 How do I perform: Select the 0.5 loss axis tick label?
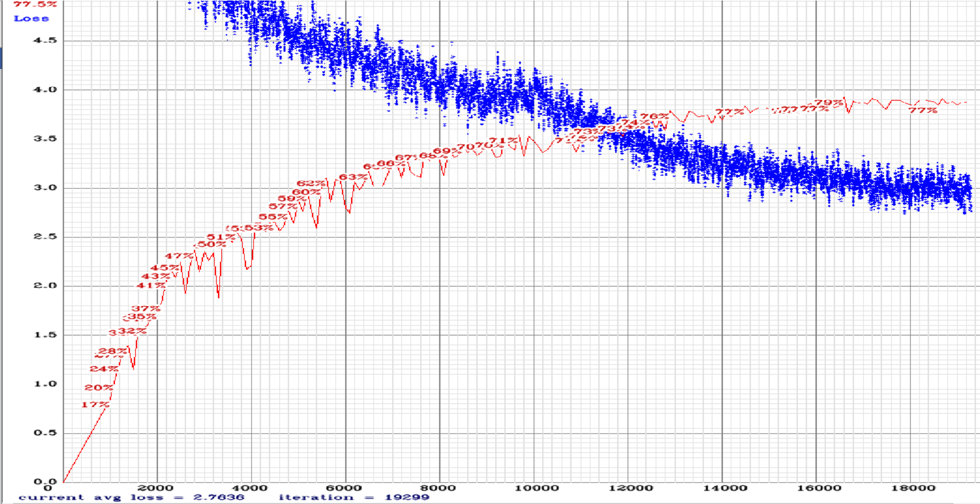click(45, 433)
